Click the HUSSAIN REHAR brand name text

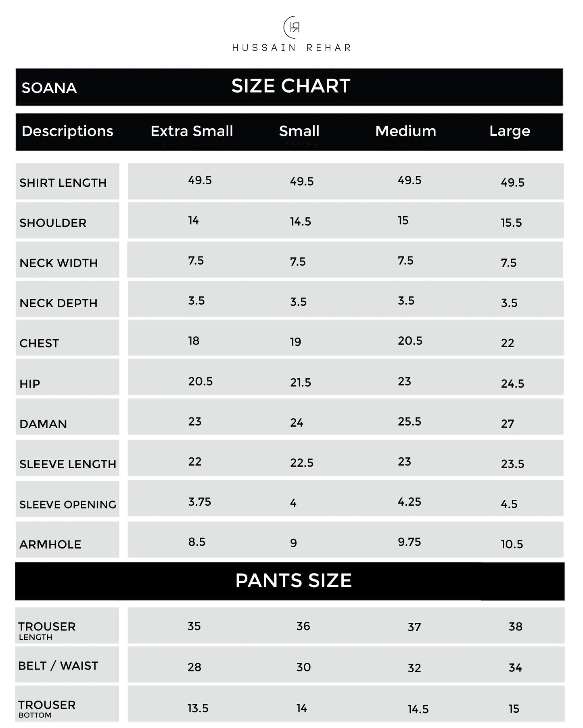291,48
